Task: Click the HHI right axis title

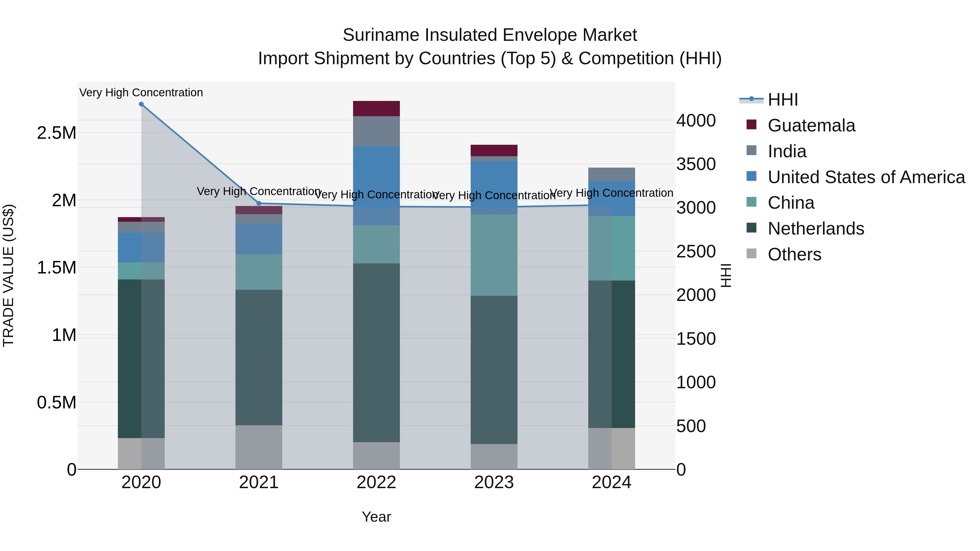Action: (x=726, y=275)
